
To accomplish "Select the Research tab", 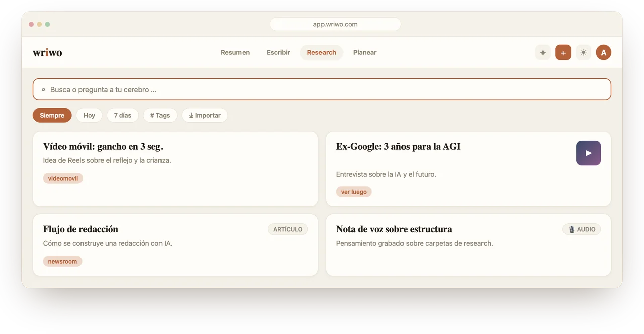I will pyautogui.click(x=321, y=52).
